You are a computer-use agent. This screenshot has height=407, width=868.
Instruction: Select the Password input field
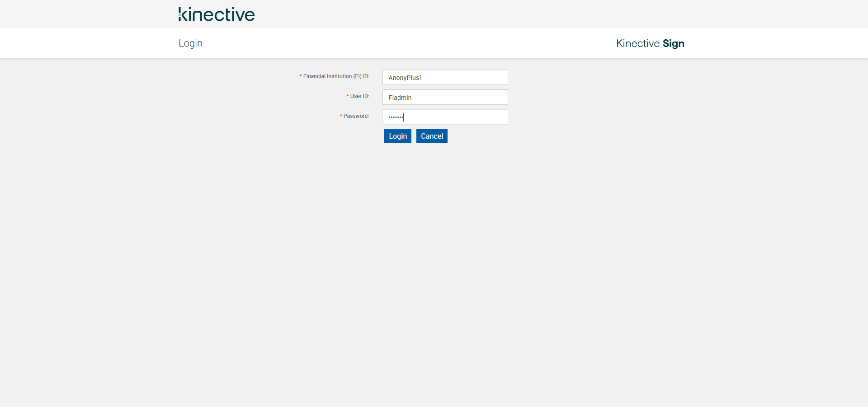point(445,117)
